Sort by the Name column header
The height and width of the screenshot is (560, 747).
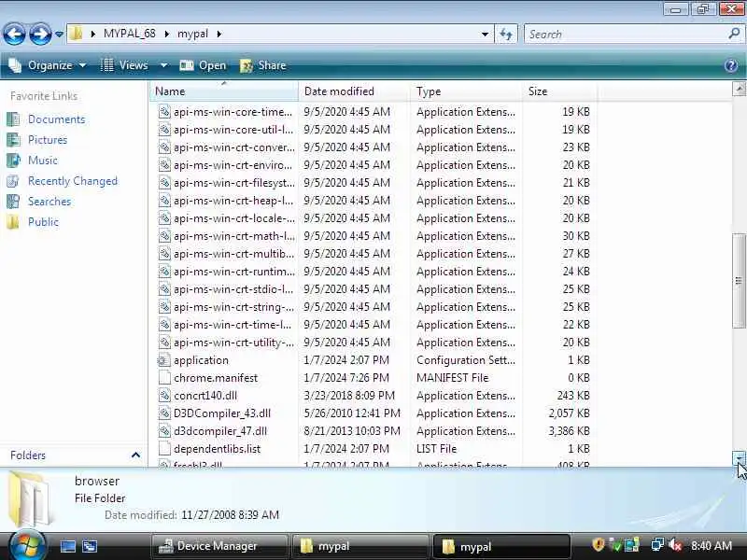[224, 91]
